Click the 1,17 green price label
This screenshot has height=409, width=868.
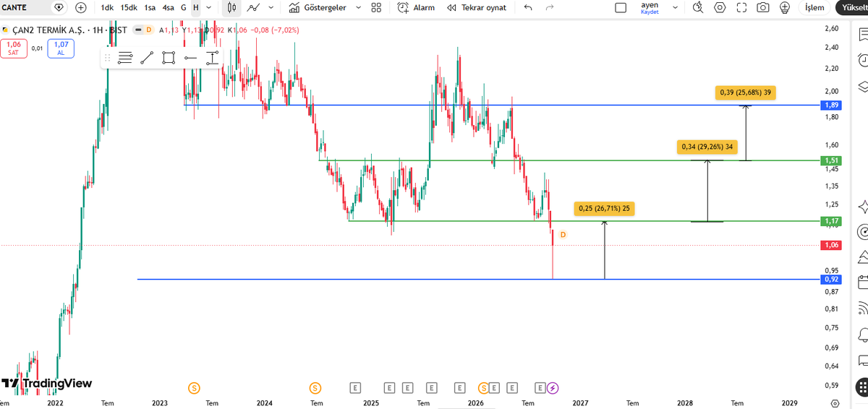tap(831, 220)
